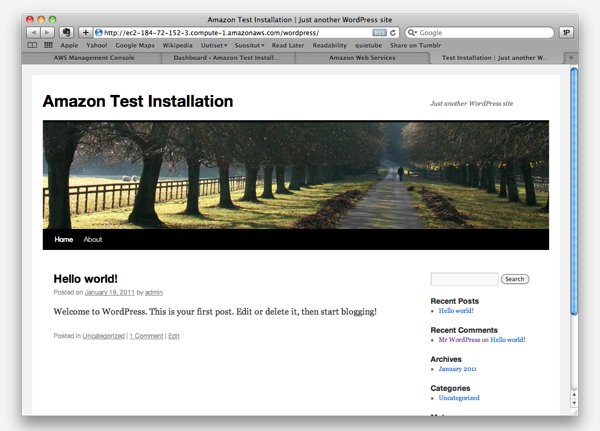Click the Safari back arrow button
The image size is (600, 431).
33,32
